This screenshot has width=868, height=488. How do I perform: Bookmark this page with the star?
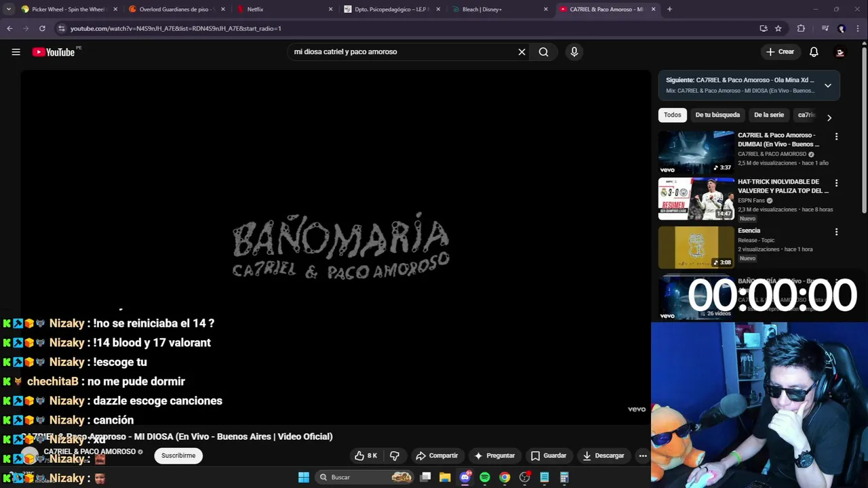[x=778, y=28]
